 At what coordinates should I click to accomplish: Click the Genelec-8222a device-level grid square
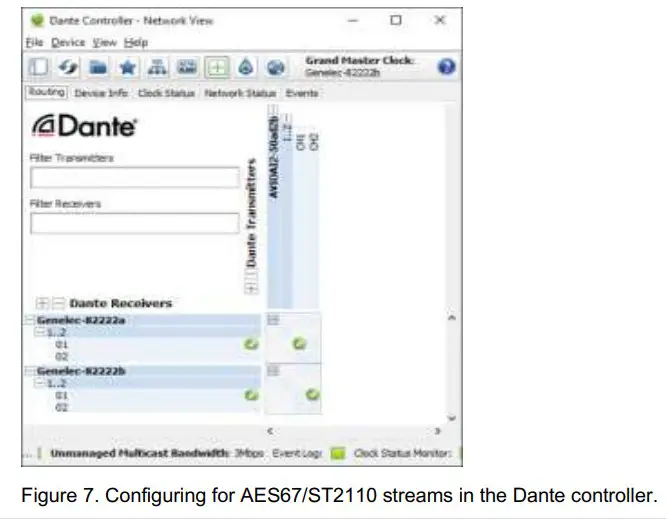pos(273,320)
